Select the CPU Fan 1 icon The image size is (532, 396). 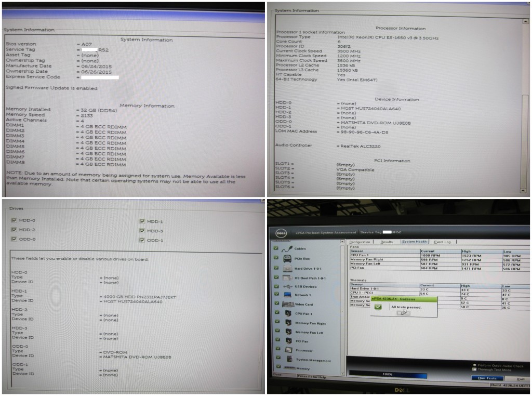tap(288, 313)
